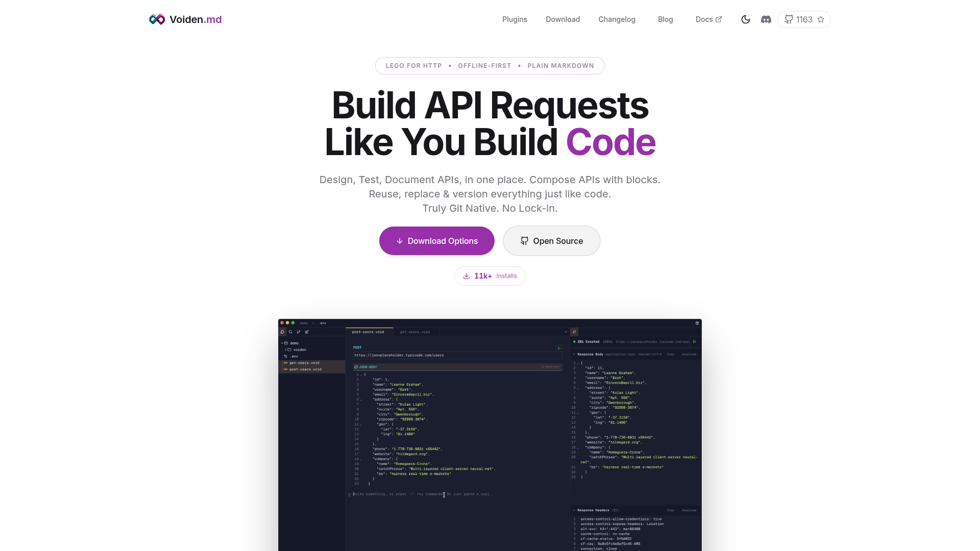This screenshot has height=551, width=980.
Task: Switch to the post-users.void tab
Action: [369, 332]
